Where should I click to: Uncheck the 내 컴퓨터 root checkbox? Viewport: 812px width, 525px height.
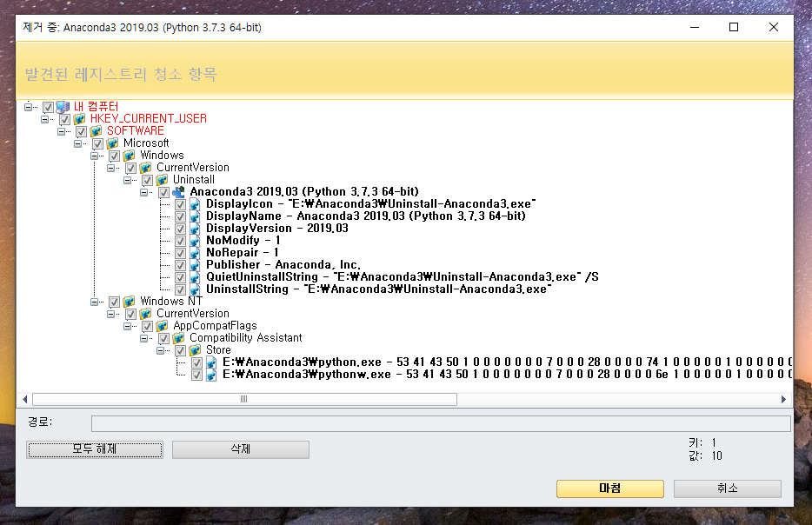pyautogui.click(x=48, y=107)
